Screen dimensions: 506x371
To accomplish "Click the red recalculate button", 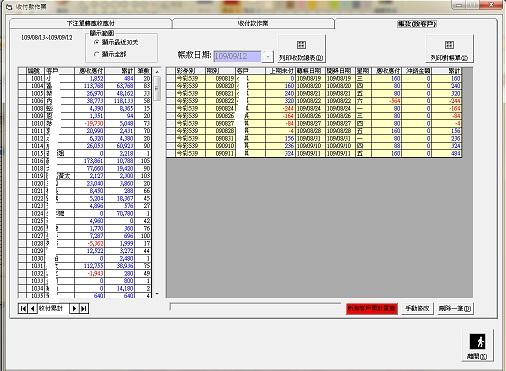I will [x=372, y=308].
